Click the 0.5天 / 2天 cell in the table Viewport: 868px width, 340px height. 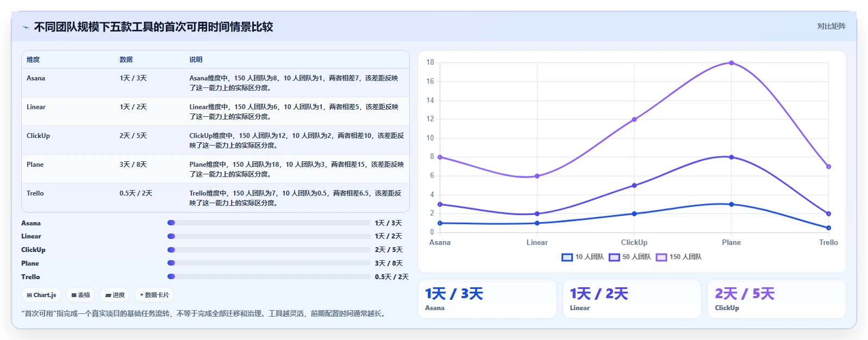coord(136,193)
